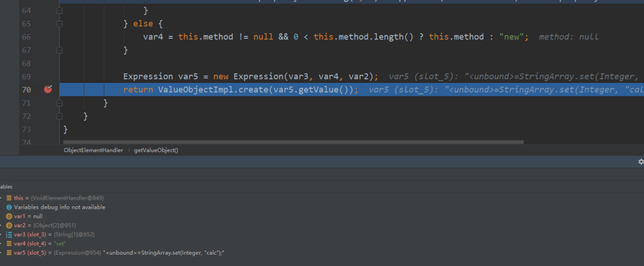This screenshot has width=644, height=266.
Task: Click the object icon next to 'this'
Action: (9, 198)
